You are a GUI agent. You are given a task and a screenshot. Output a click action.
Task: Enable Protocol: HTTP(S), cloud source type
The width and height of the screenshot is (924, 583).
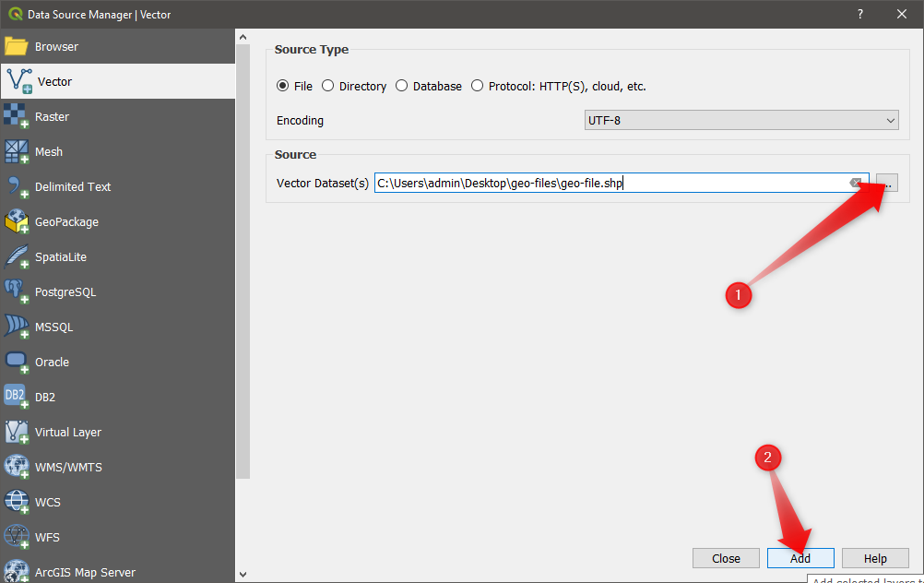pos(478,86)
